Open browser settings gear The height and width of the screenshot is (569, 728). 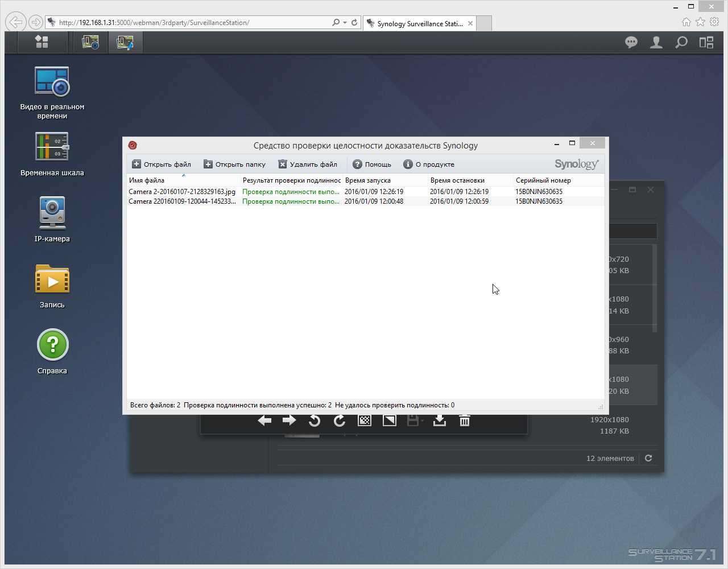(714, 22)
